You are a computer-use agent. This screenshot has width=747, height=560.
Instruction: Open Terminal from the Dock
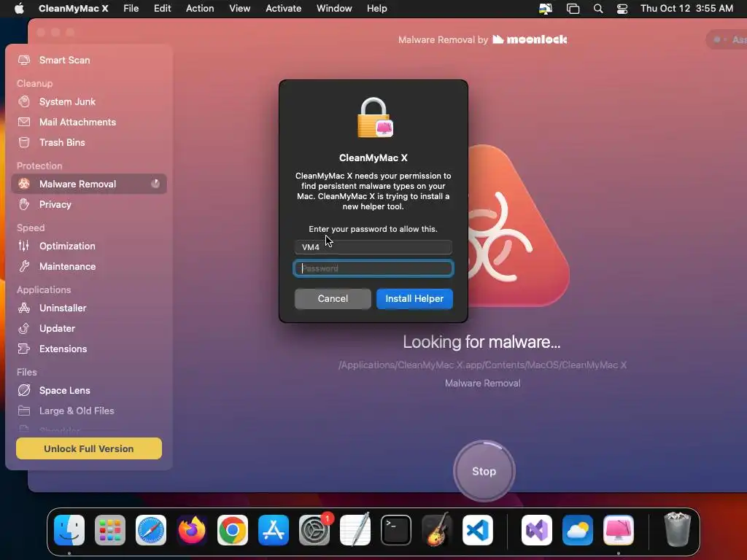[x=396, y=530]
